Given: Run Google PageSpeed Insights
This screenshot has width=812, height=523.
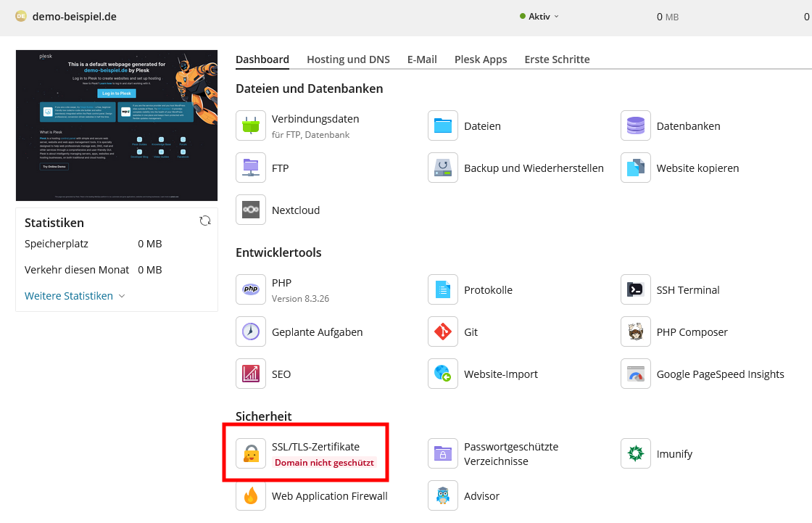Looking at the screenshot, I should pos(635,374).
